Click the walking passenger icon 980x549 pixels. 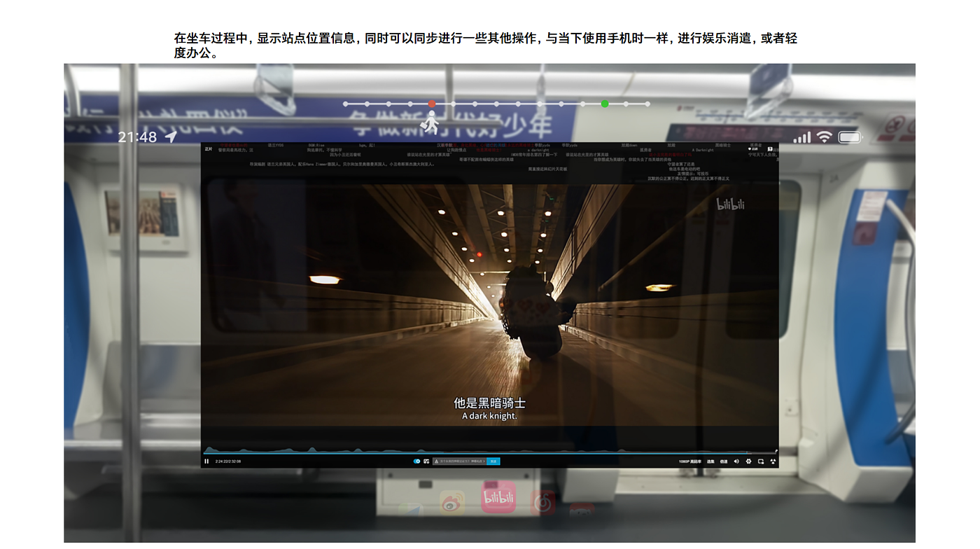pyautogui.click(x=430, y=123)
